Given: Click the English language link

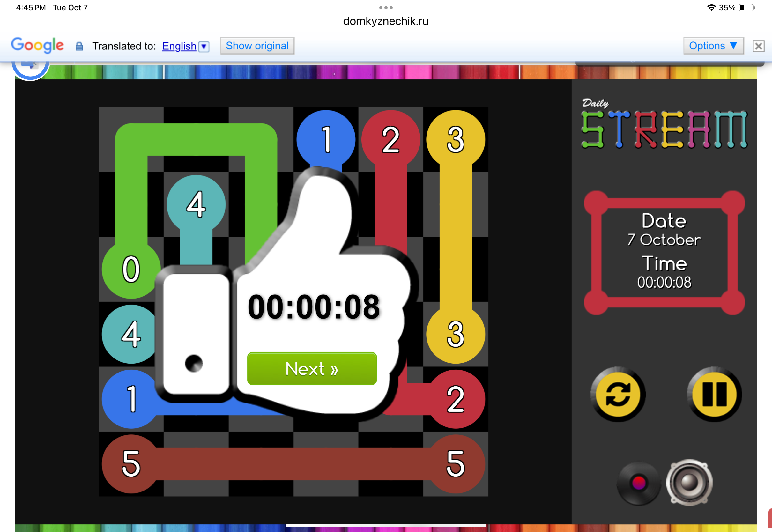Looking at the screenshot, I should coord(179,46).
